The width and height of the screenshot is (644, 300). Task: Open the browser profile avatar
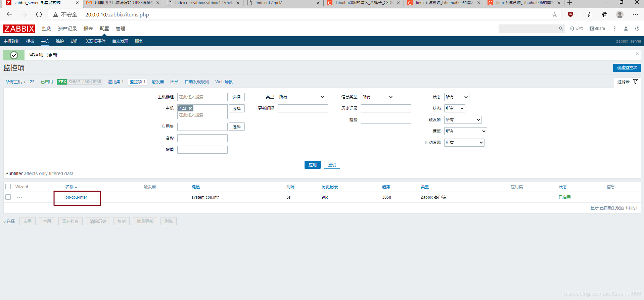pos(620,14)
